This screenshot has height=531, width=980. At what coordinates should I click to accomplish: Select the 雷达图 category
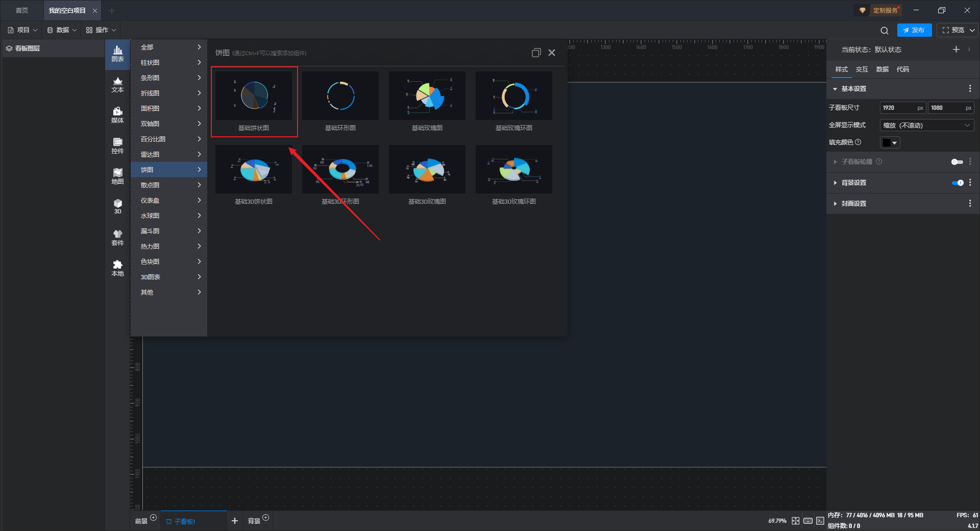169,155
